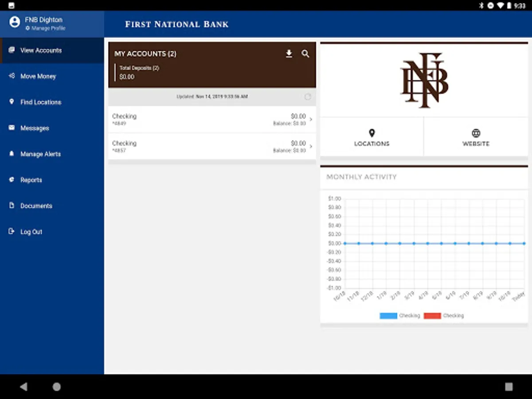Click the Website globe icon
The height and width of the screenshot is (399, 532).
click(x=476, y=133)
